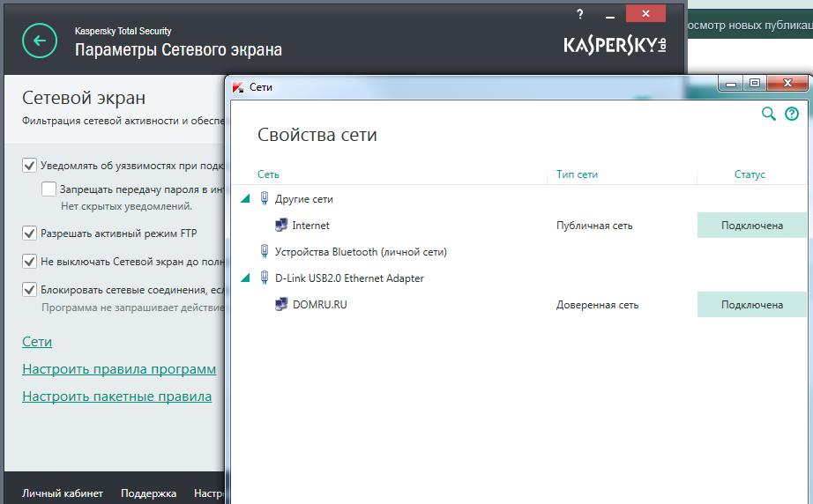The width and height of the screenshot is (813, 504).
Task: Click the adapter icon next to D-Link USB2.0 Ethernet Adapter
Action: click(264, 278)
